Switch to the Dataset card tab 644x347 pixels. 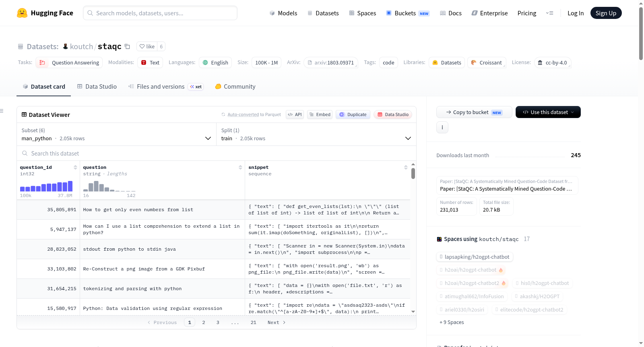tap(43, 87)
